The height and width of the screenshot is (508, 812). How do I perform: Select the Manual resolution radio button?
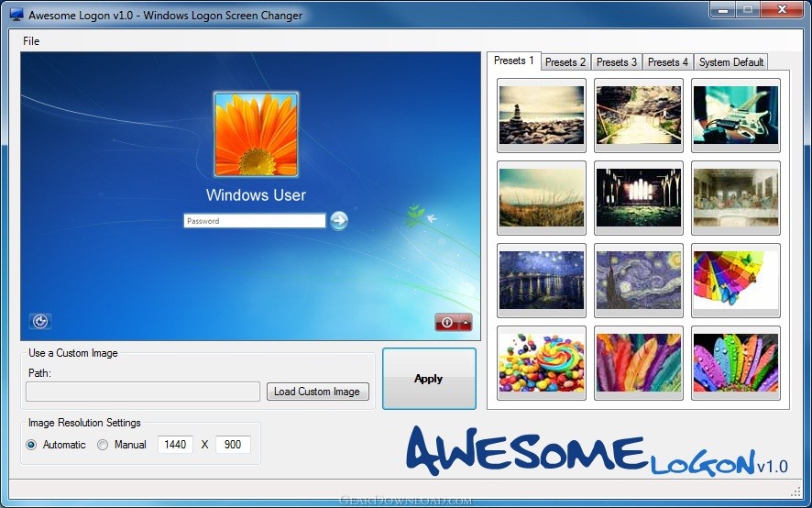103,445
